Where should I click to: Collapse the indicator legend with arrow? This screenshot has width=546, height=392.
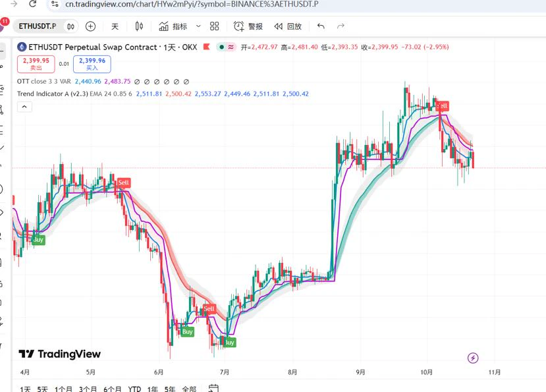[24, 107]
